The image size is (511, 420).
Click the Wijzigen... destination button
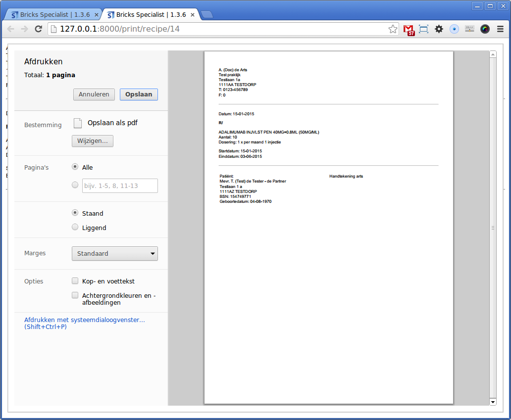coord(93,141)
